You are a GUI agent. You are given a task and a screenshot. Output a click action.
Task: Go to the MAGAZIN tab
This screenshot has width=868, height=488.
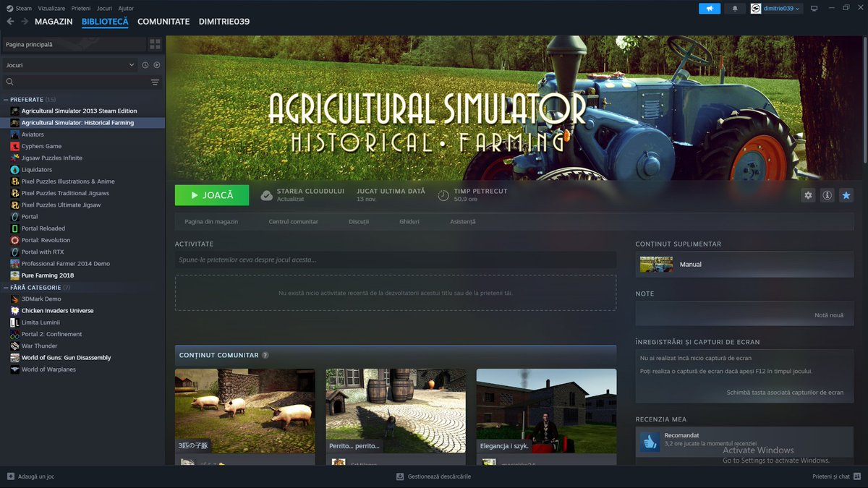point(54,22)
